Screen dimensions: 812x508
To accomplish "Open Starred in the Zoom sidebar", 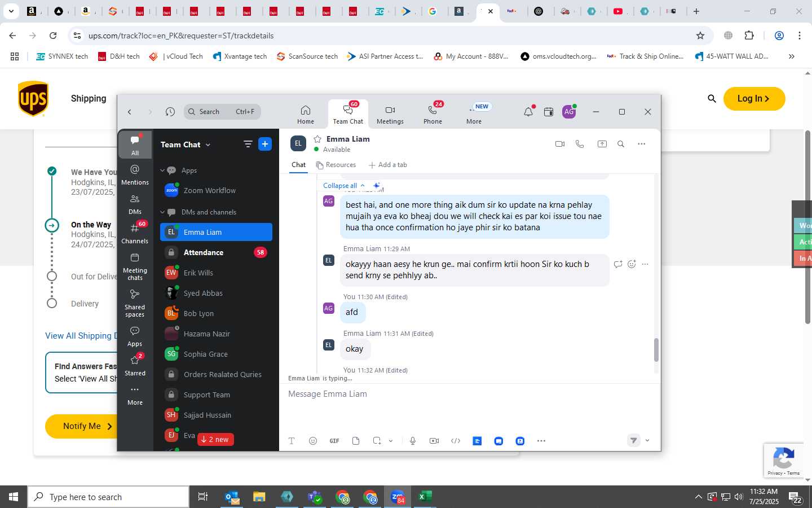I will click(135, 365).
